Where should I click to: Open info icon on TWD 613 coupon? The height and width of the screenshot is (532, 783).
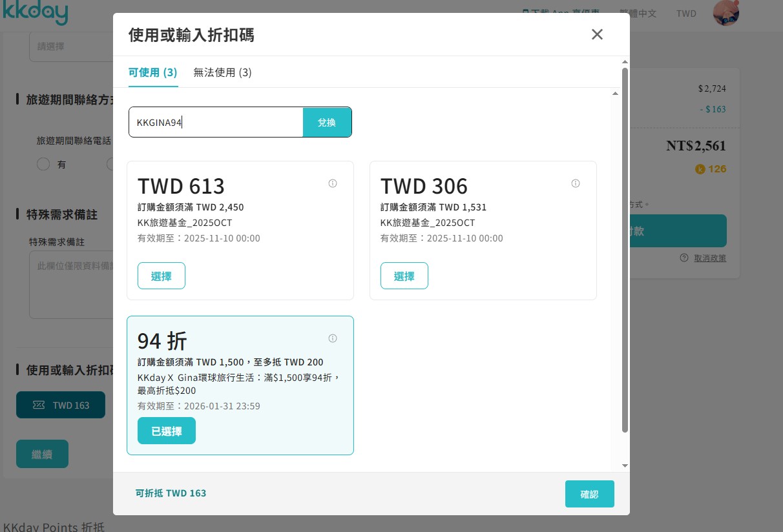(333, 183)
